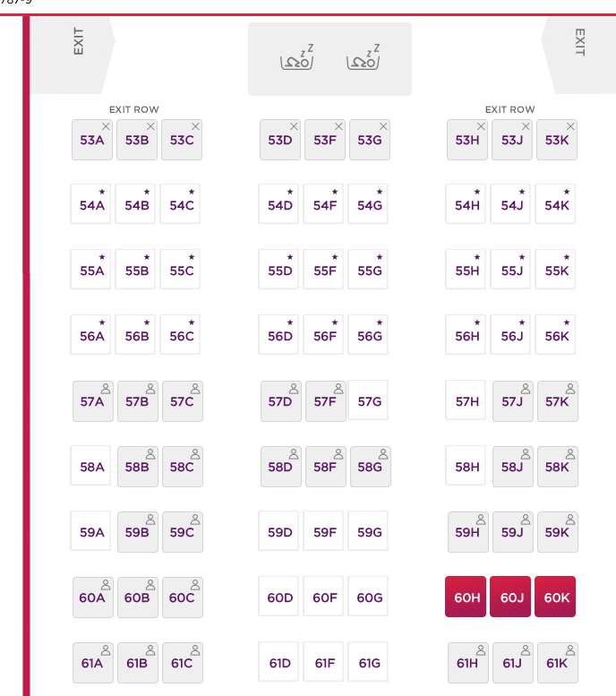This screenshot has height=696, width=616.
Task: Click the left EXIT marker
Action: 78,41
